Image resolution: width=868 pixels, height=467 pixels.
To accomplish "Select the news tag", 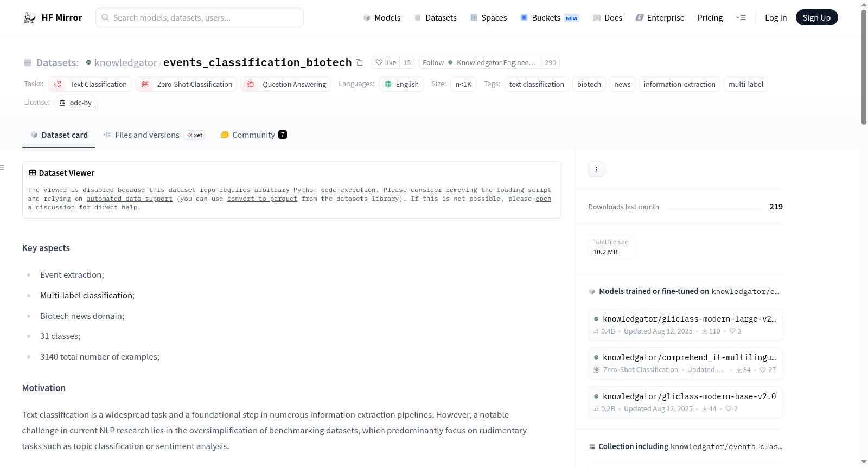I will pyautogui.click(x=622, y=84).
